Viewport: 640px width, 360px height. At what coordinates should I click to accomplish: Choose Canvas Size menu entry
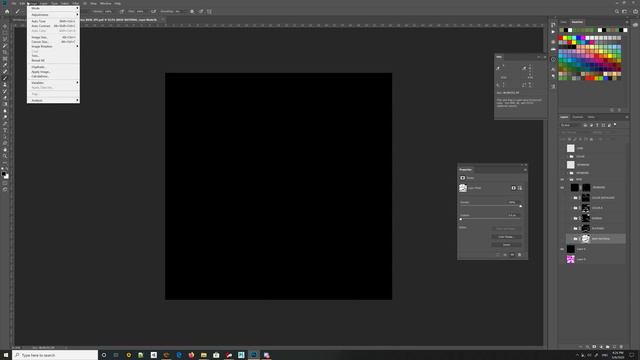coord(53,42)
